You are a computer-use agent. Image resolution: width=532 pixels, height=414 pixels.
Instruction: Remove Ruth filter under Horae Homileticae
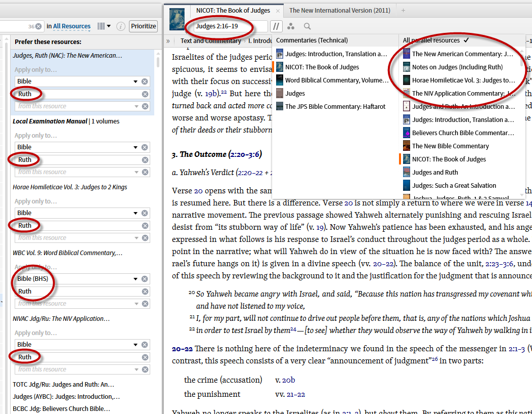point(145,226)
